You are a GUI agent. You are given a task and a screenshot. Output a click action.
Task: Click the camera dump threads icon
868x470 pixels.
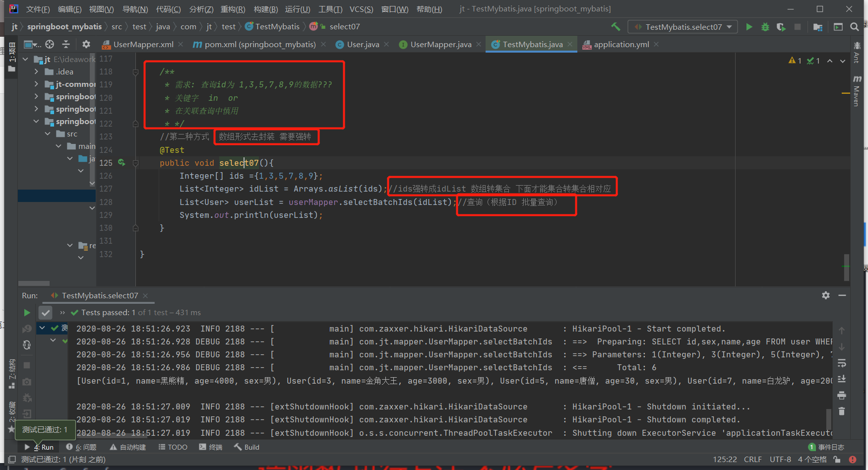pyautogui.click(x=27, y=382)
